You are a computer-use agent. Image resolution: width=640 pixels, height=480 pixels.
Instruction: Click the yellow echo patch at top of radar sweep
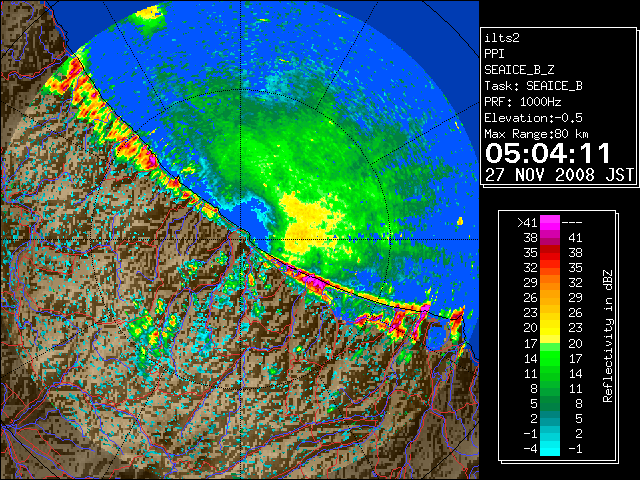point(149,12)
